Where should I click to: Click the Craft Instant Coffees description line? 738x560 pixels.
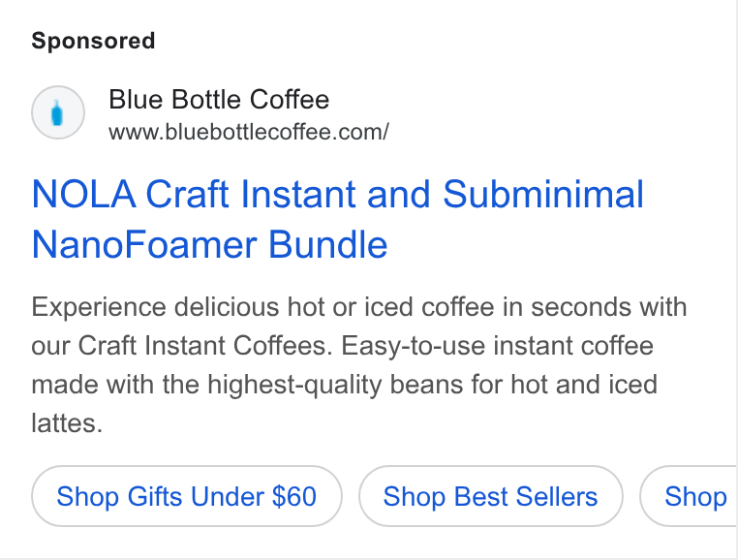click(x=342, y=346)
